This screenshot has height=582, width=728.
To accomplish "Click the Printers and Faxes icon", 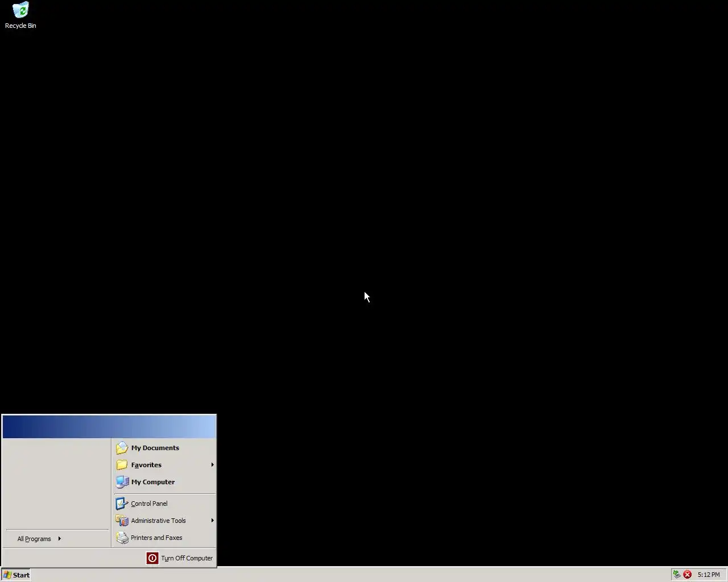I will (122, 538).
